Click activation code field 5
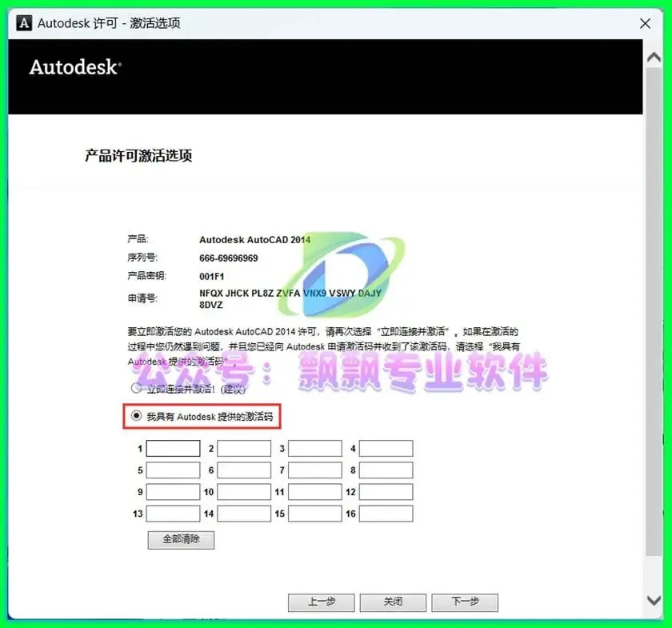The height and width of the screenshot is (628, 672). click(x=173, y=470)
